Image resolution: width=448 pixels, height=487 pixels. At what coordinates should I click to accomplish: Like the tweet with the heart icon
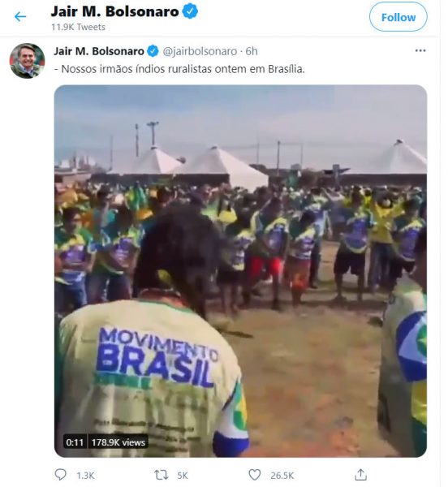click(x=255, y=475)
